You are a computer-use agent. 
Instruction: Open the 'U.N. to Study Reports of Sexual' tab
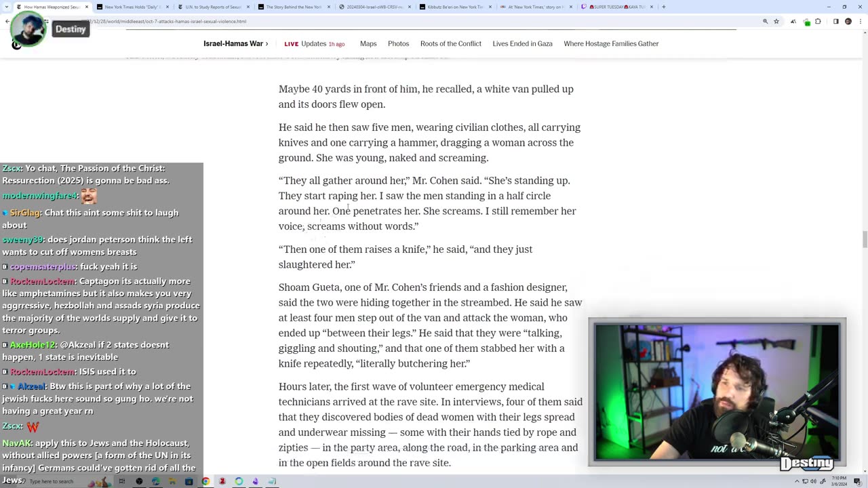(x=214, y=7)
